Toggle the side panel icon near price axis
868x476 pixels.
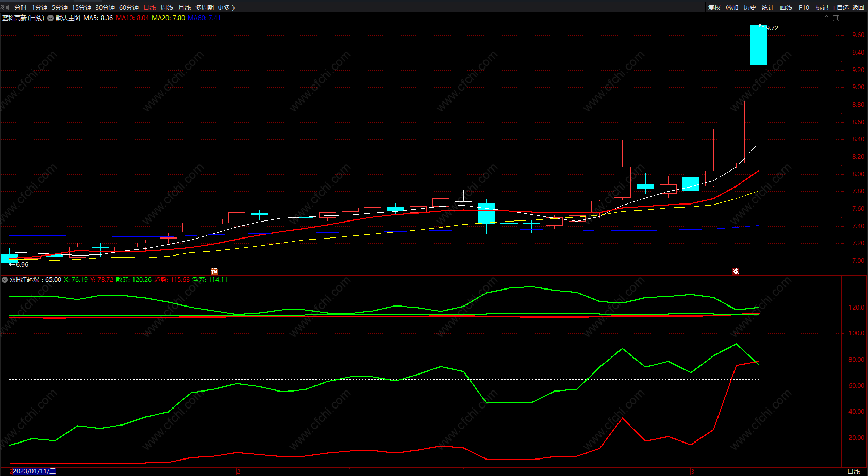point(836,18)
